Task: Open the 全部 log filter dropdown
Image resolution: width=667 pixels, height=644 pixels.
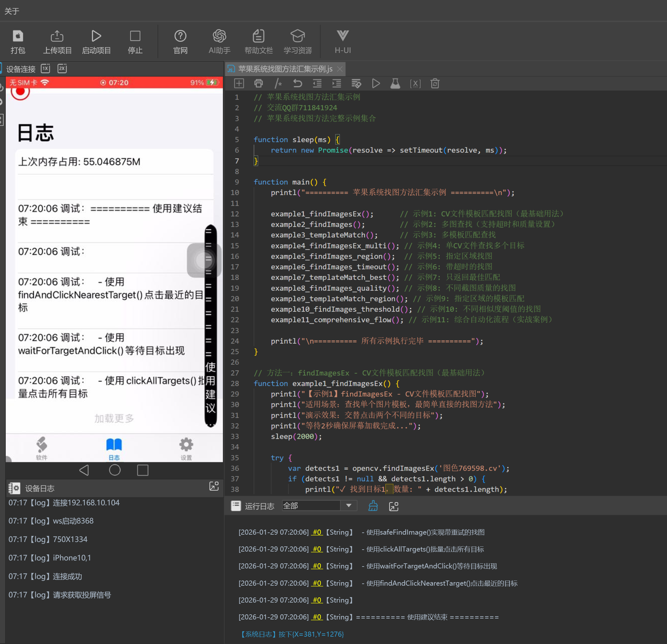Action: click(x=348, y=506)
